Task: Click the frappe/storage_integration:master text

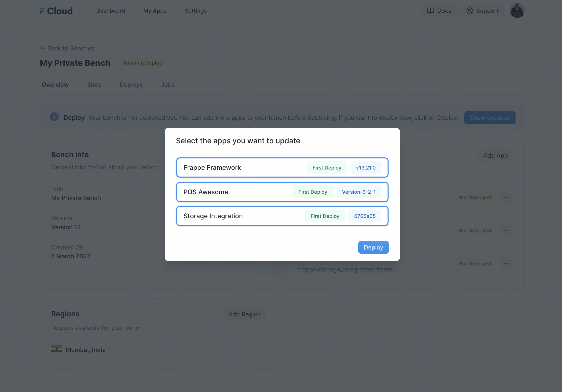Action: pos(346,269)
